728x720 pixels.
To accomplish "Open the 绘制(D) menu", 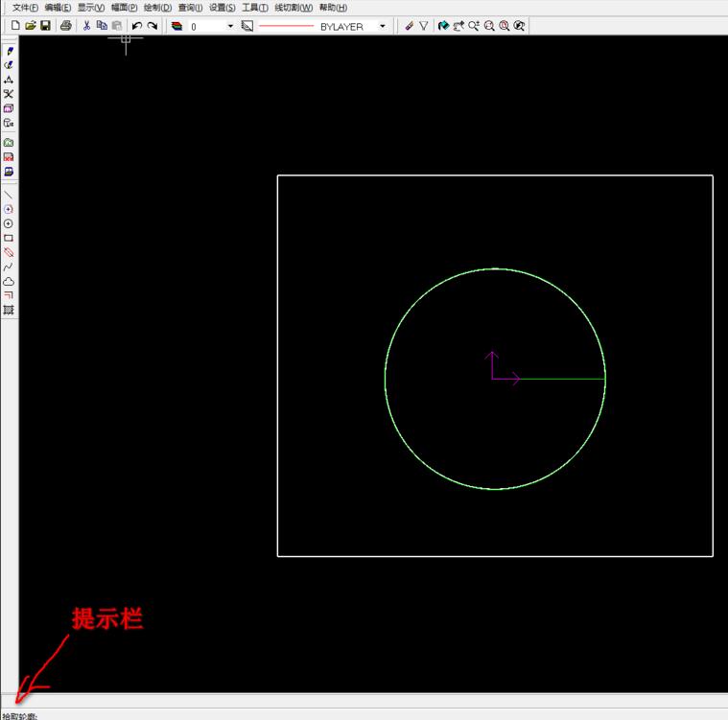I will coord(157,8).
